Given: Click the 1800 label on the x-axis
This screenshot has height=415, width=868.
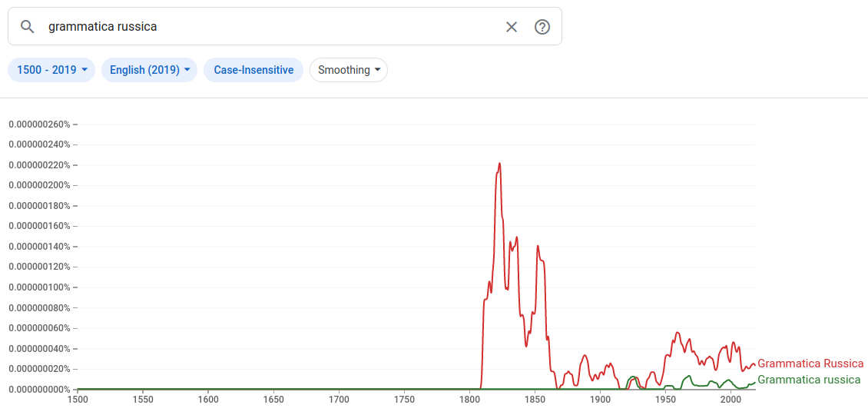Looking at the screenshot, I should point(469,400).
